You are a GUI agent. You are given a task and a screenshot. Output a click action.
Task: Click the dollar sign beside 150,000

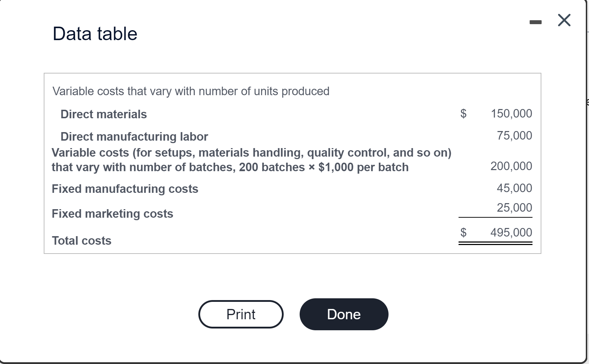click(x=463, y=114)
